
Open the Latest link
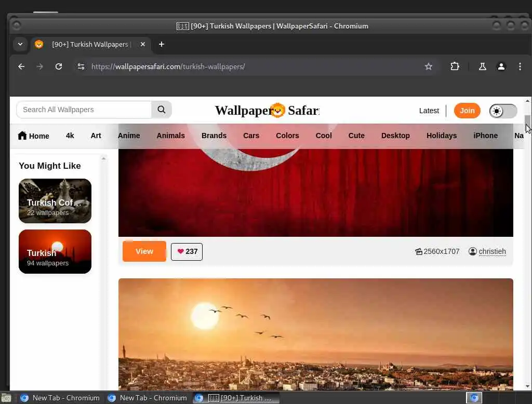429,111
